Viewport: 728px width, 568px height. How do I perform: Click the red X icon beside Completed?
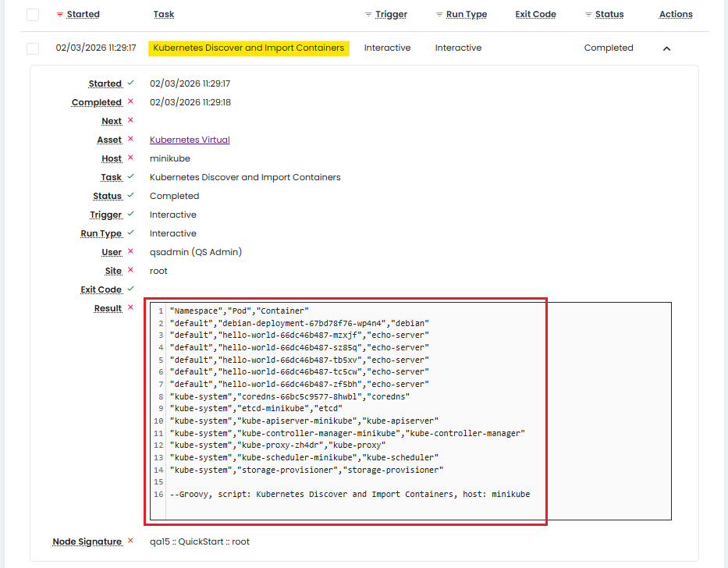point(130,101)
